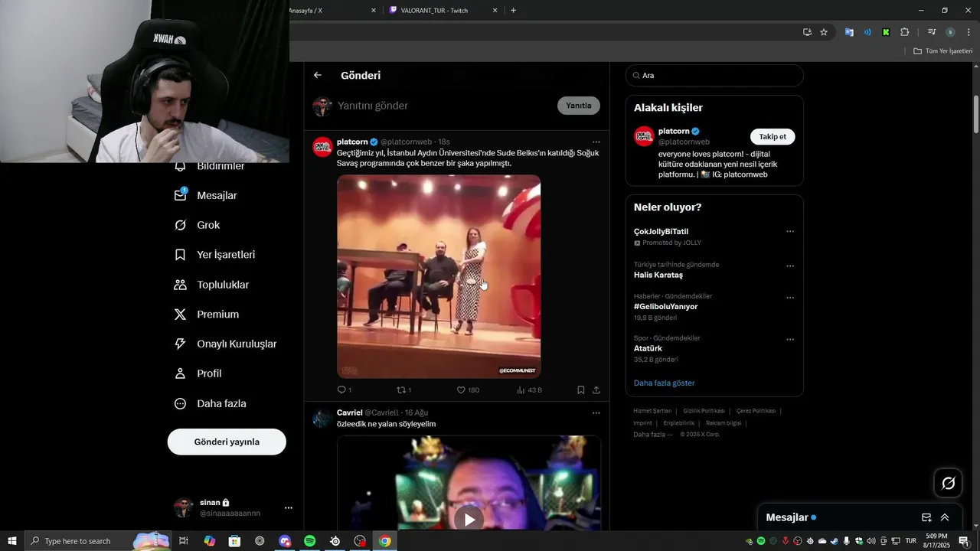This screenshot has height=551, width=980.
Task: Open options for Halis Karataş trend
Action: [790, 266]
